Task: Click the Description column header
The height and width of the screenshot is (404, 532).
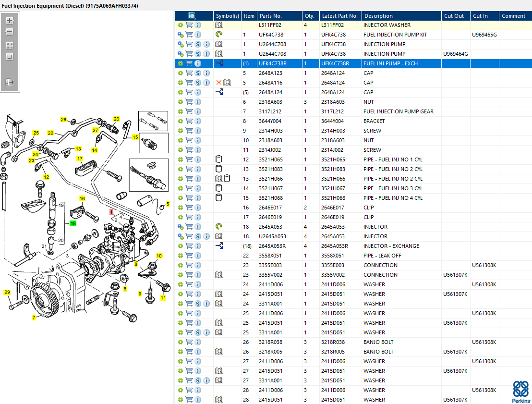Action: click(401, 16)
